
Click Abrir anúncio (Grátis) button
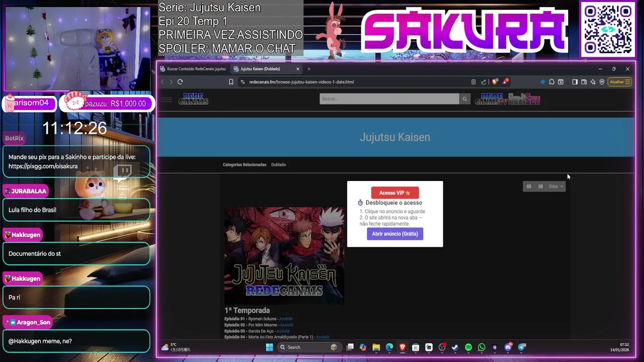pyautogui.click(x=395, y=234)
